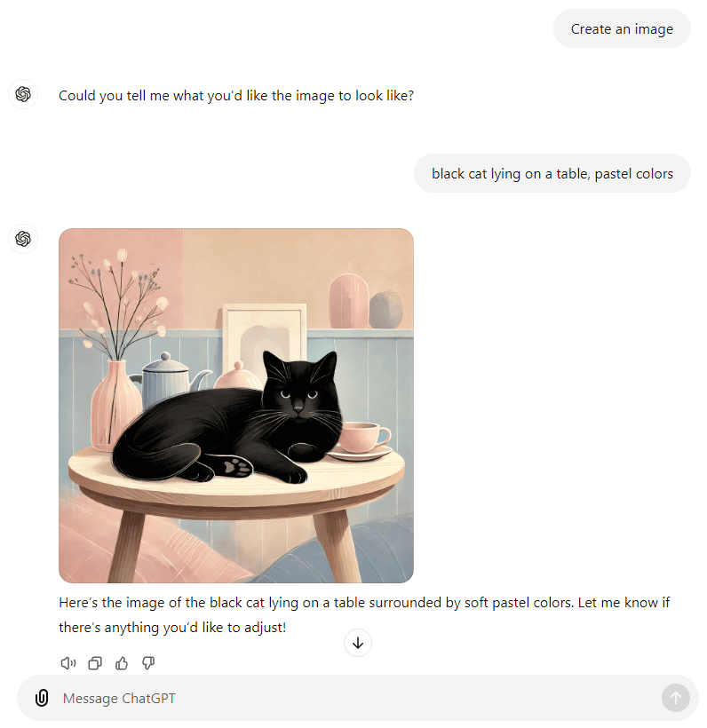The image size is (707, 728).
Task: Jump to latest message via down-arrow button
Action: pos(358,643)
